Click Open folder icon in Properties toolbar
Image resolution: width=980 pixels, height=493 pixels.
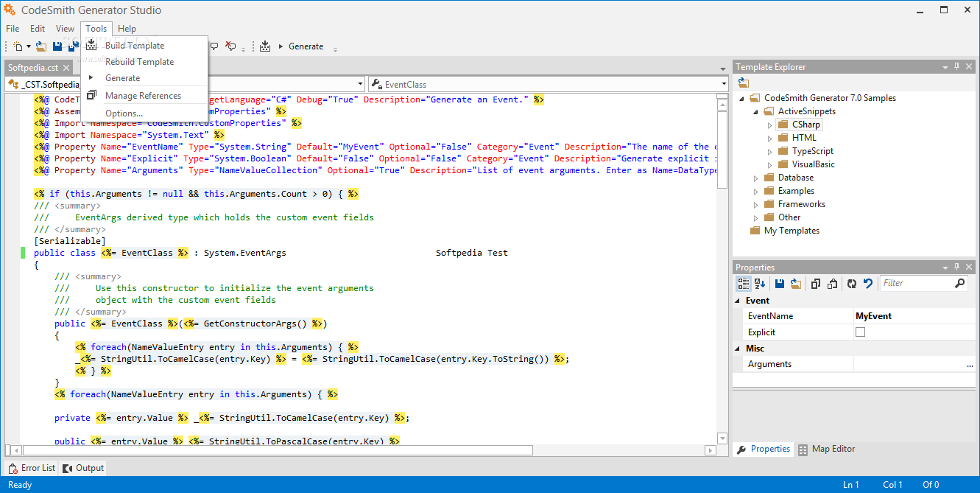tap(795, 283)
